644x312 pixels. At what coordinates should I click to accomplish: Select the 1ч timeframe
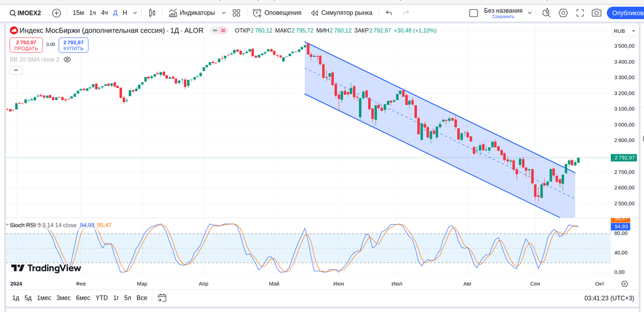93,12
